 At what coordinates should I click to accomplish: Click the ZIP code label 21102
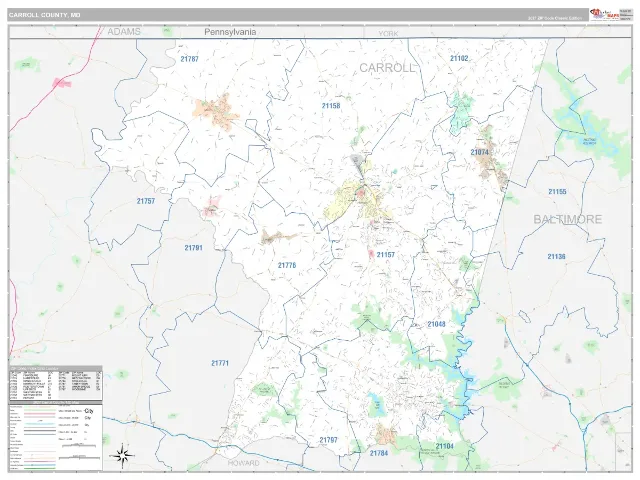(x=459, y=58)
